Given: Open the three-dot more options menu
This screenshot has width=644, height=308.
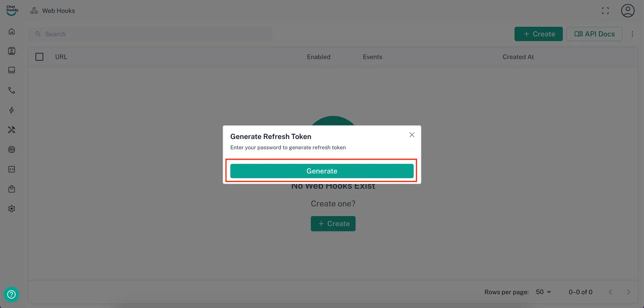Looking at the screenshot, I should [x=632, y=34].
